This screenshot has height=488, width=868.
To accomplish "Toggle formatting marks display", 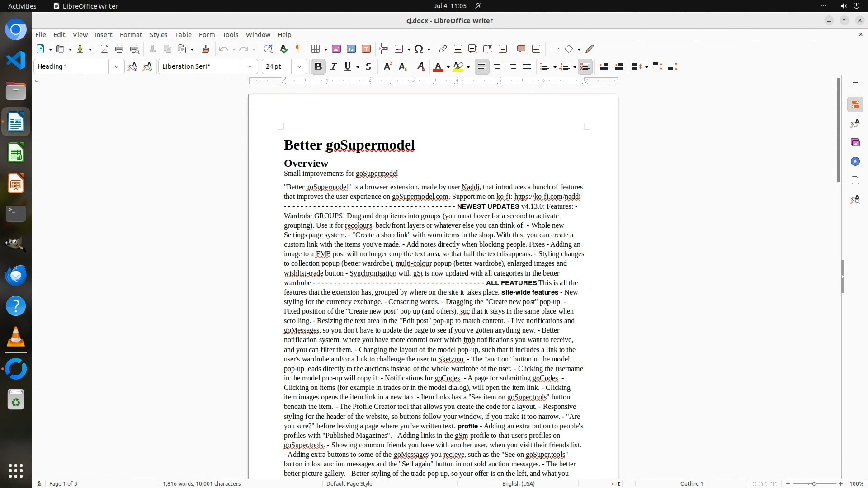I will pos(298,49).
